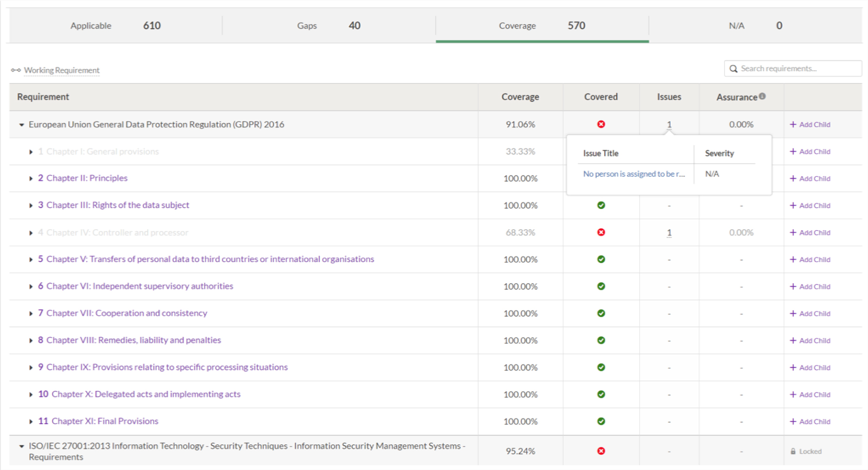Click green covered icon in Chapter V row
Image resolution: width=868 pixels, height=470 pixels.
coord(601,259)
